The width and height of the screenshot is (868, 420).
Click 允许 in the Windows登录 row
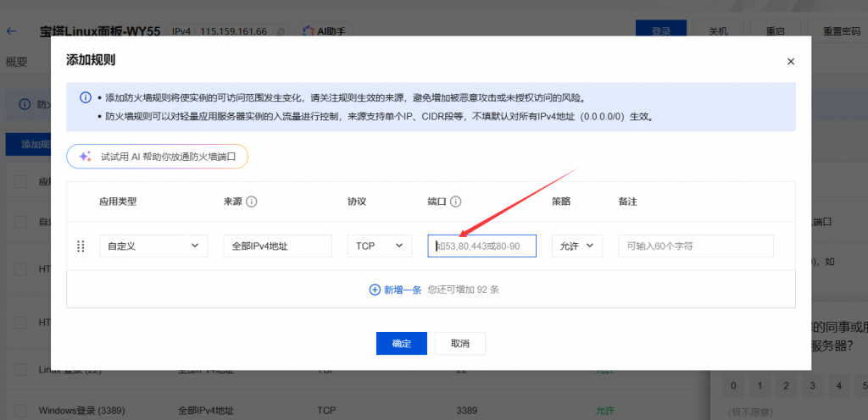click(x=604, y=411)
